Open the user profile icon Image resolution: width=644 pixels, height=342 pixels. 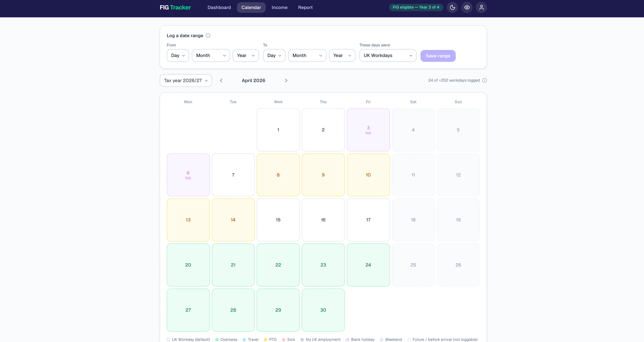[x=481, y=7]
